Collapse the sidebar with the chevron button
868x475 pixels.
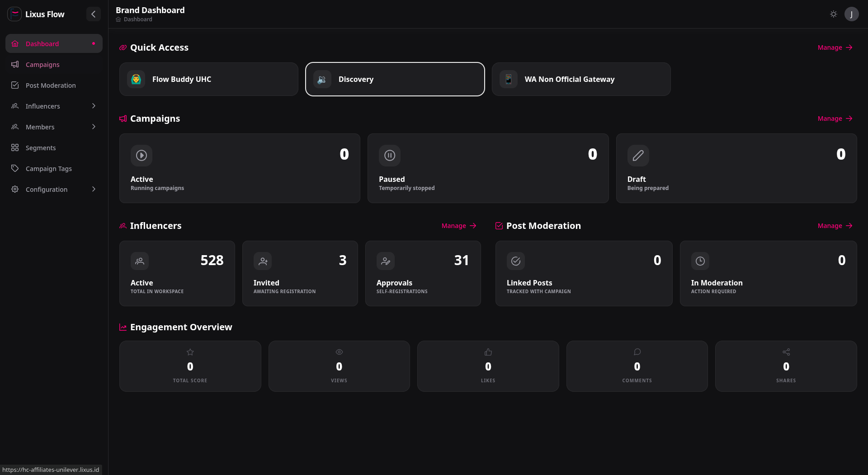tap(93, 14)
